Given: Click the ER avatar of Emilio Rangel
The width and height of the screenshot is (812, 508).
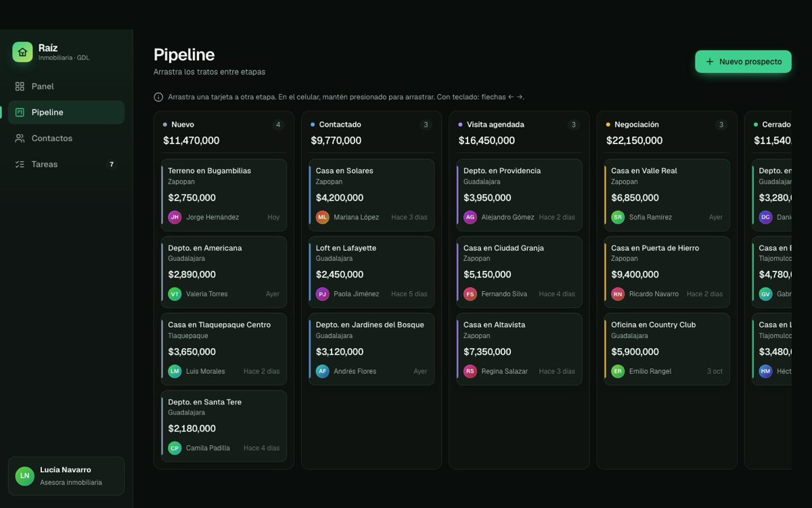Looking at the screenshot, I should [618, 371].
